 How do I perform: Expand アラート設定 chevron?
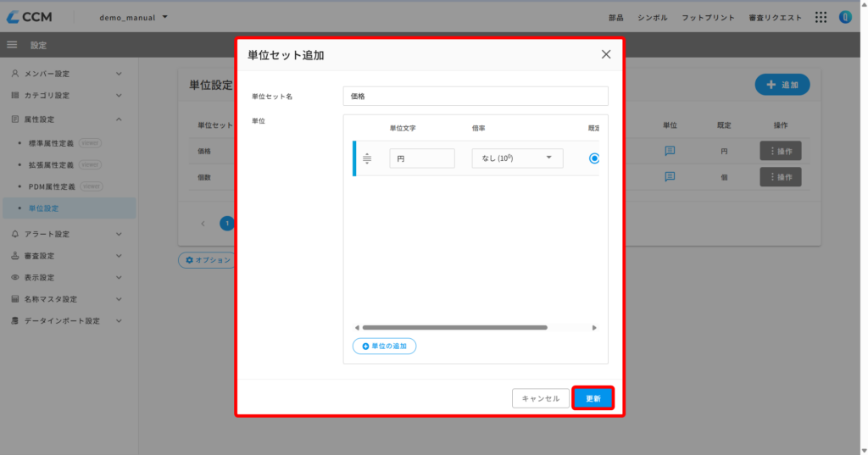pos(119,234)
